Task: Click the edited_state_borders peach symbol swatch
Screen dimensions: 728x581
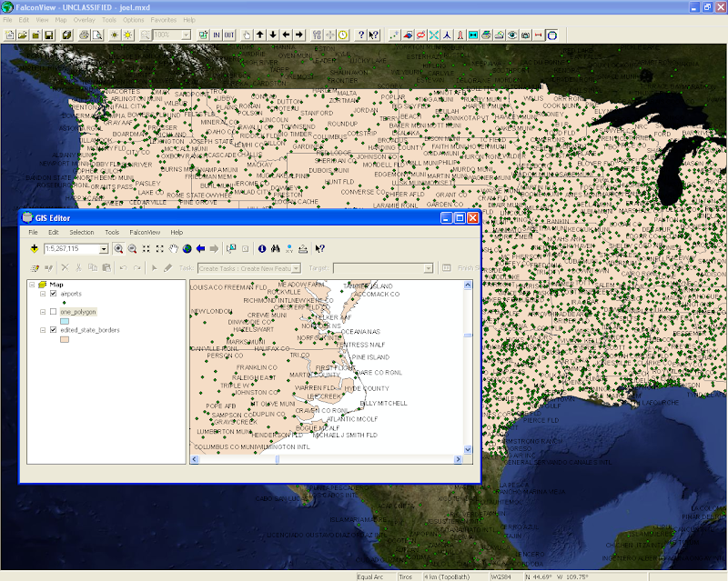Action: pyautogui.click(x=65, y=339)
